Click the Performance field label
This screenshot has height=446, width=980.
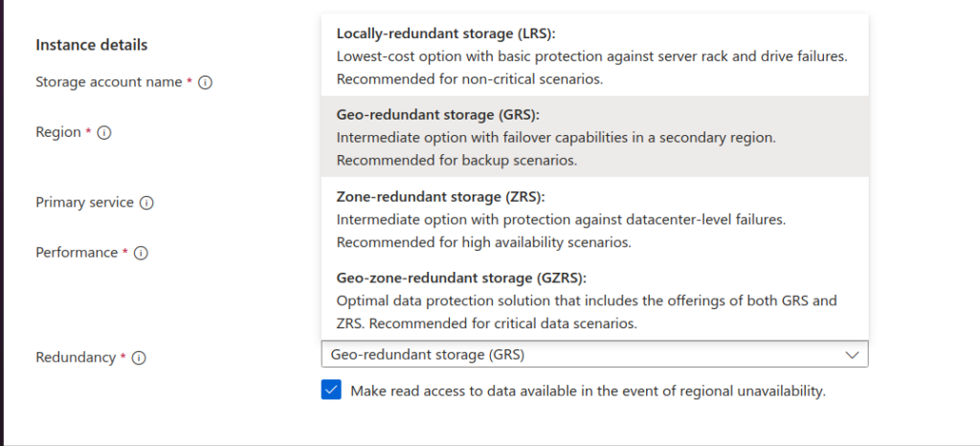click(x=76, y=253)
